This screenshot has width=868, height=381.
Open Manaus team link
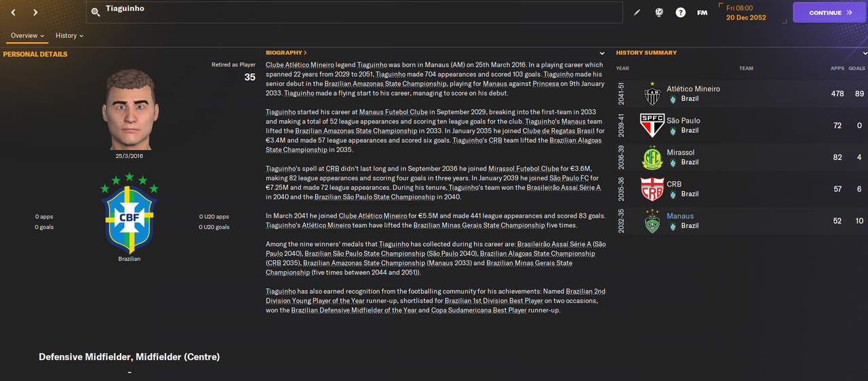[x=680, y=216]
